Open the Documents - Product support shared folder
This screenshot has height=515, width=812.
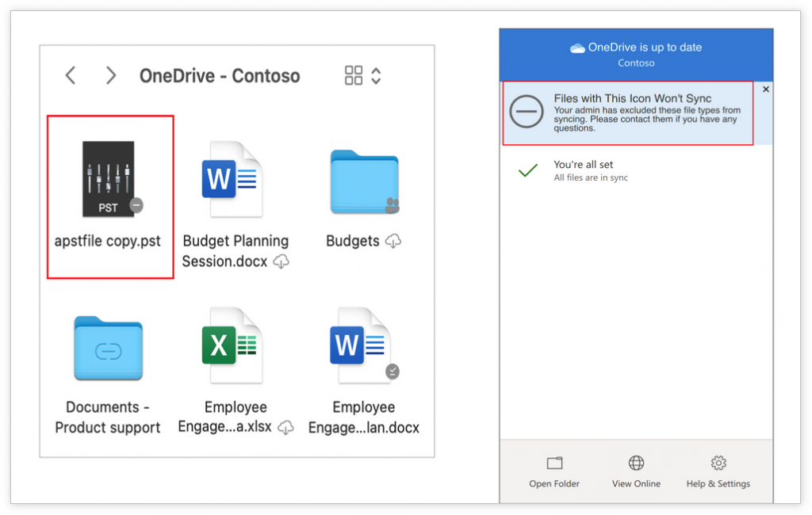pyautogui.click(x=108, y=346)
